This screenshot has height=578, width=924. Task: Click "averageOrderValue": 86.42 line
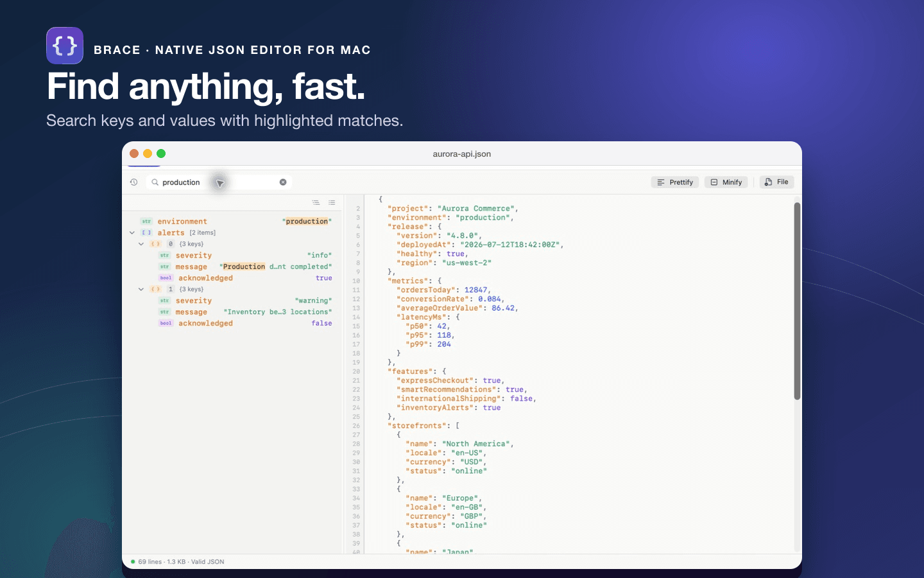tap(458, 308)
